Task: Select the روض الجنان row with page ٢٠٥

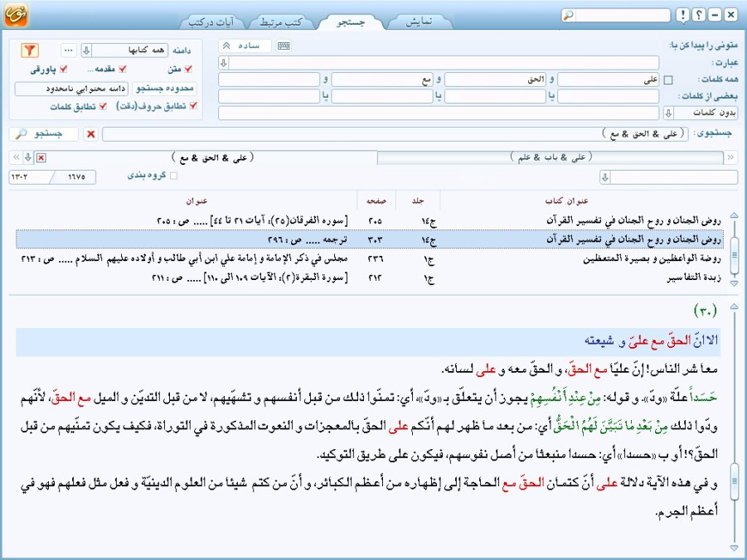Action: point(370,220)
